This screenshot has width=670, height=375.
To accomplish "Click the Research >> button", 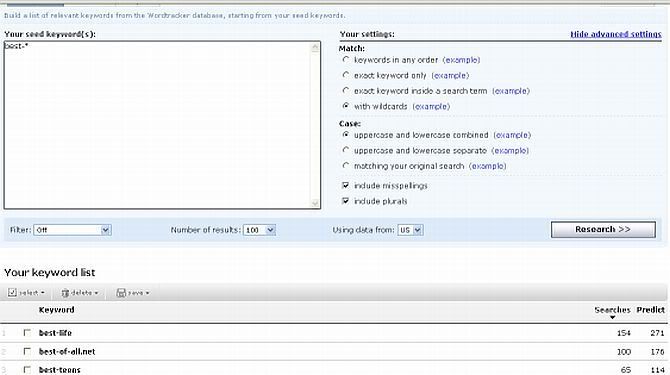I will 603,229.
